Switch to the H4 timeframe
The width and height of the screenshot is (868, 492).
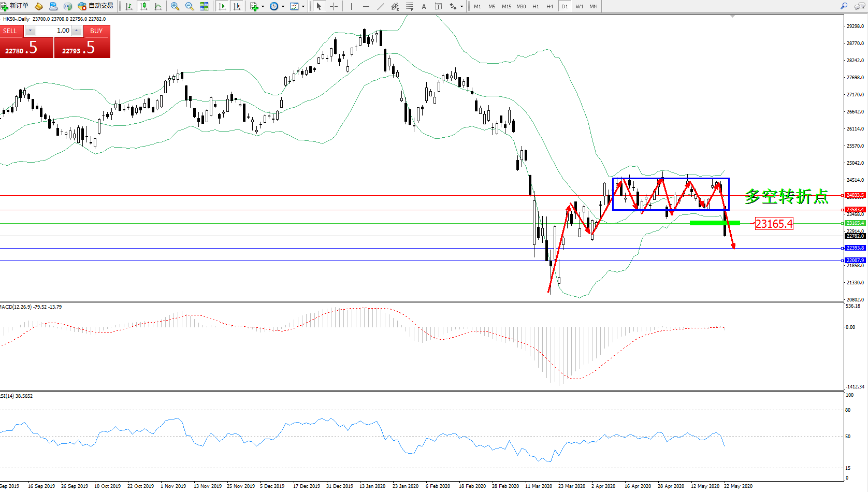pyautogui.click(x=549, y=6)
